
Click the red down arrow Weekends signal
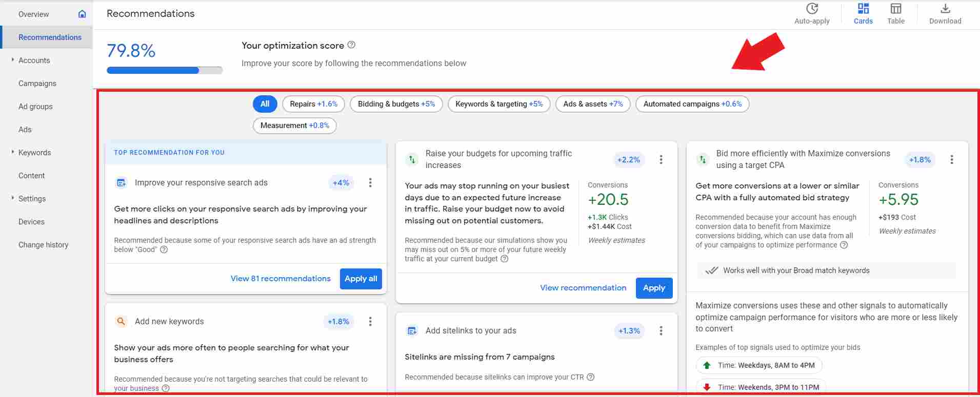click(707, 387)
